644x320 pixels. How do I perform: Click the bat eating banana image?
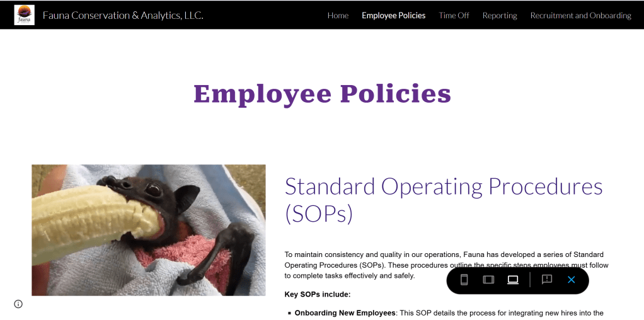pyautogui.click(x=149, y=230)
